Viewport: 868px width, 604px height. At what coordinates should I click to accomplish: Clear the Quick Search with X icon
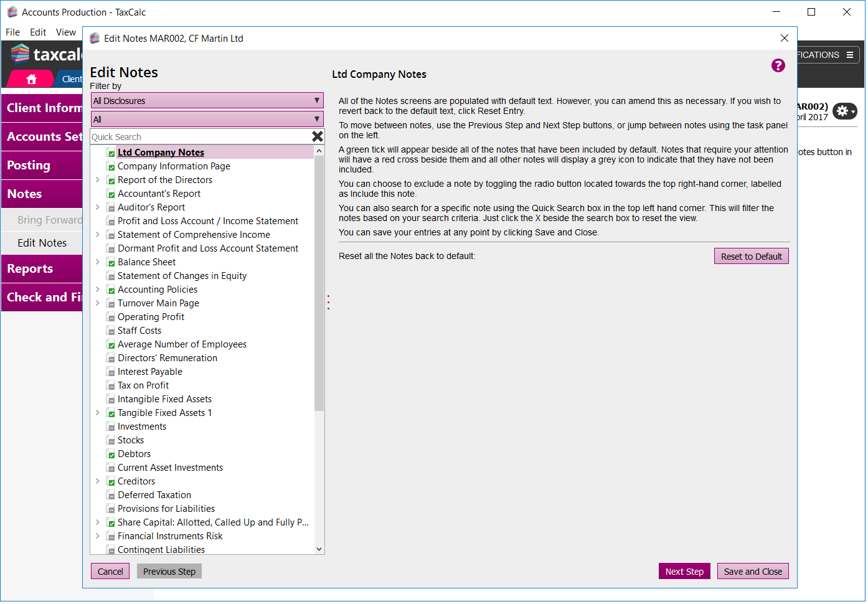[317, 136]
